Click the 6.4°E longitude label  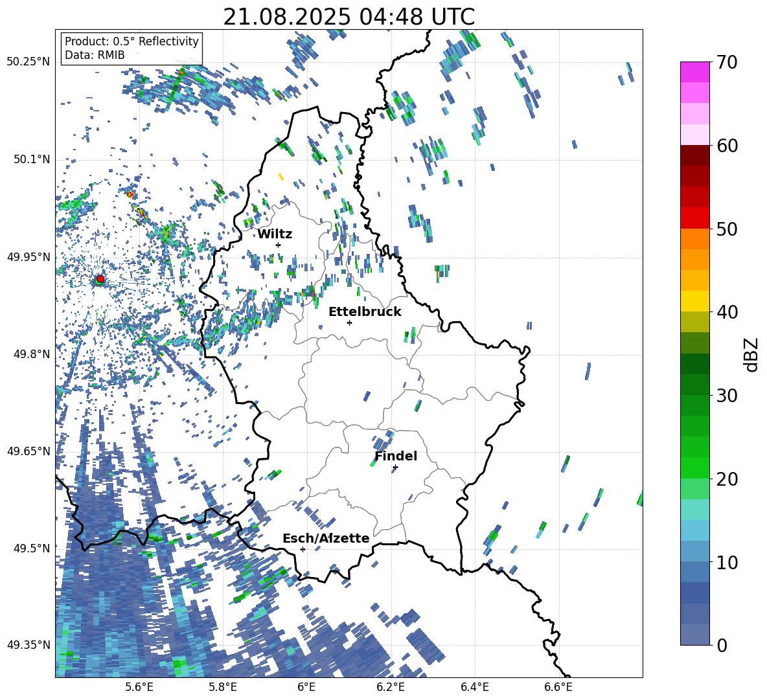pos(474,688)
